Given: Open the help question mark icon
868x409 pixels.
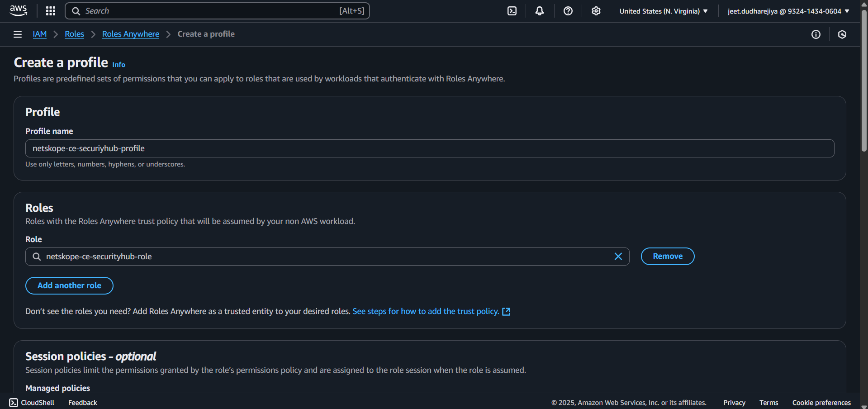Looking at the screenshot, I should pyautogui.click(x=568, y=11).
